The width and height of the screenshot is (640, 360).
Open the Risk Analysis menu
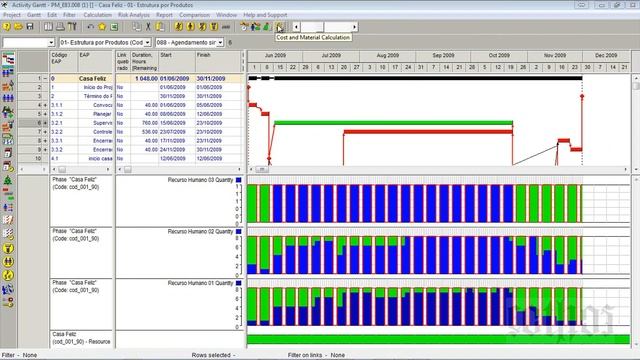[134, 15]
